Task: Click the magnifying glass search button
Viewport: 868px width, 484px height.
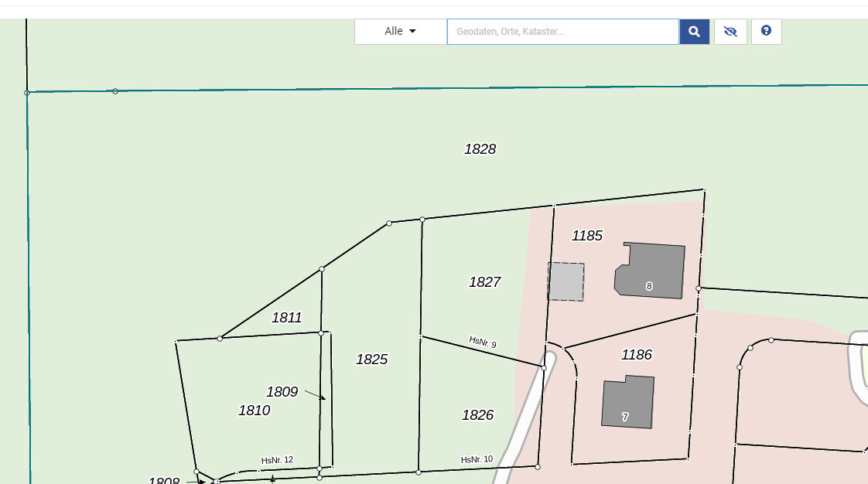Action: 694,32
